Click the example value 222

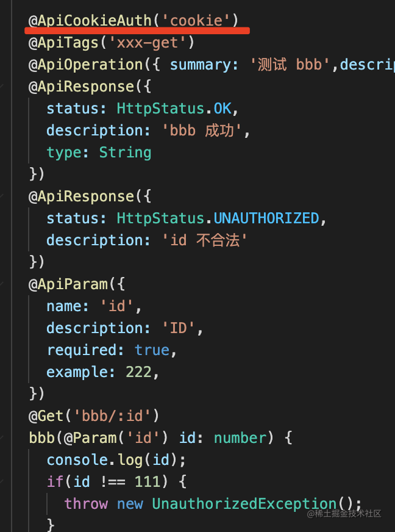click(x=139, y=372)
